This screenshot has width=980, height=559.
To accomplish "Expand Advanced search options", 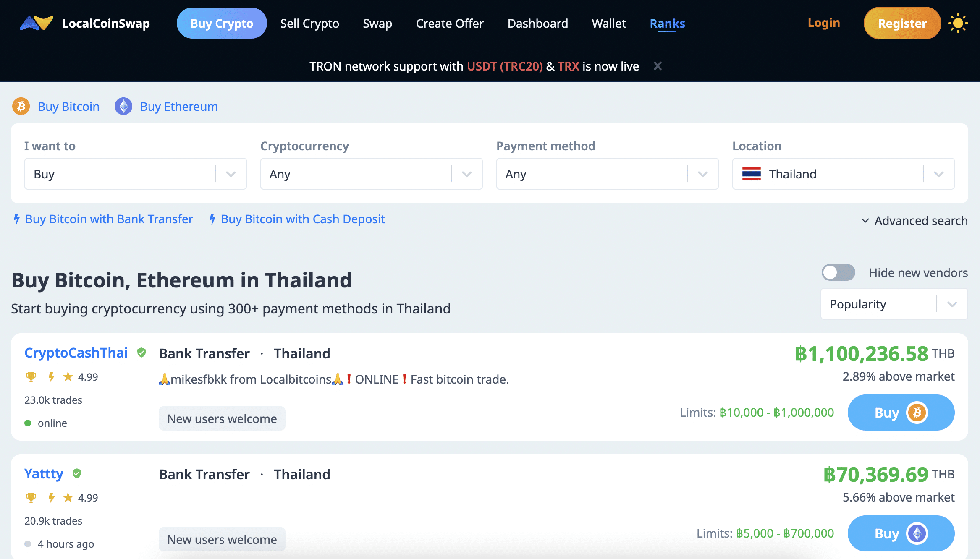I will [914, 220].
